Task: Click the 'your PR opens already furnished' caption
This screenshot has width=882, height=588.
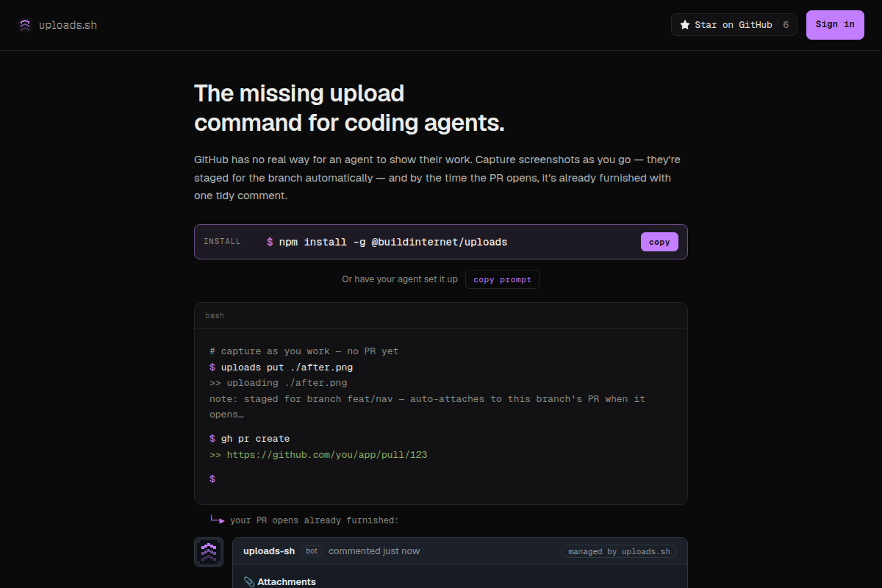Action: point(315,520)
